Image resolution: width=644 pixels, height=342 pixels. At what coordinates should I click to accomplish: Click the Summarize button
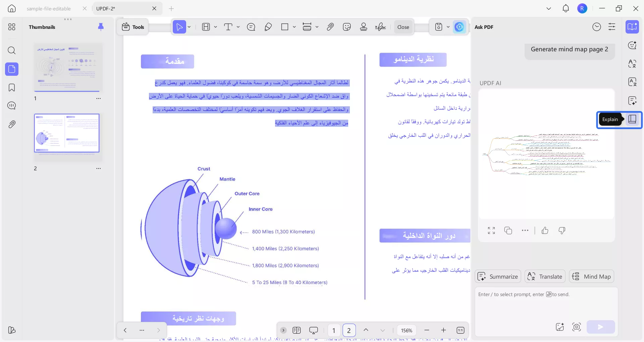pyautogui.click(x=498, y=277)
